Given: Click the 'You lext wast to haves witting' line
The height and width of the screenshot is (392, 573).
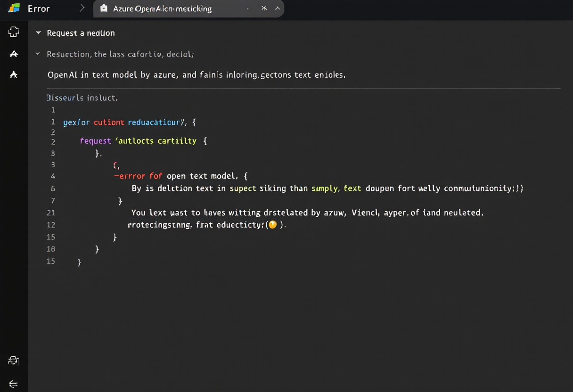Looking at the screenshot, I should pos(307,213).
